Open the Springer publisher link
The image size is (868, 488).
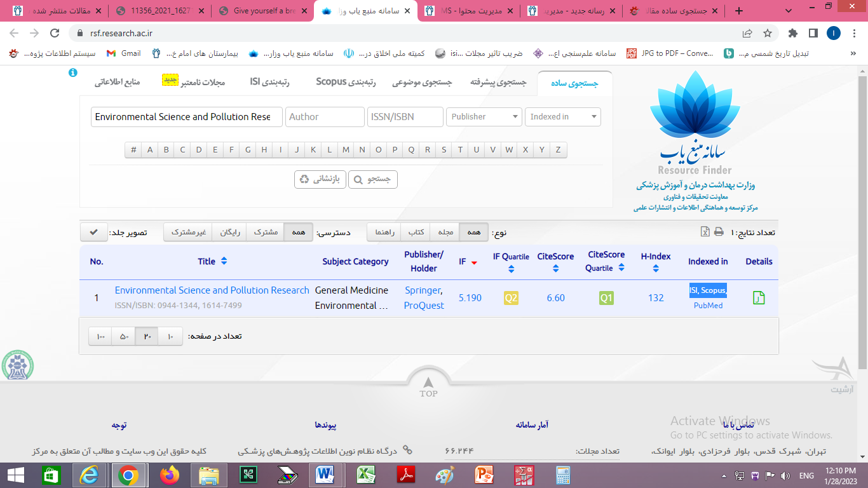(x=423, y=290)
